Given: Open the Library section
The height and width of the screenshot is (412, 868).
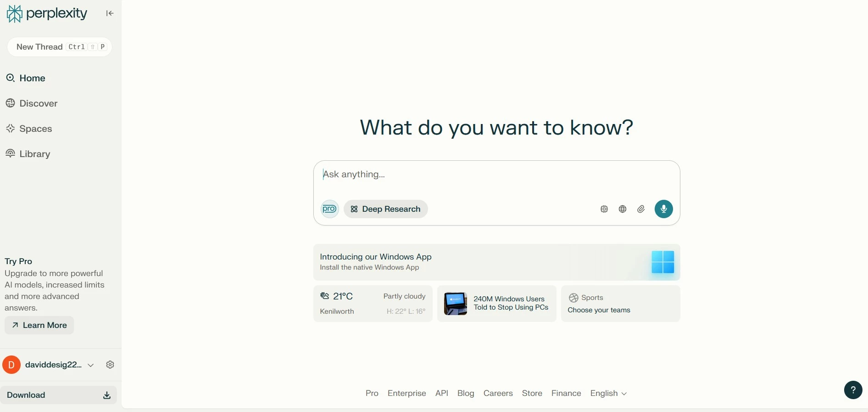Looking at the screenshot, I should coord(28,154).
